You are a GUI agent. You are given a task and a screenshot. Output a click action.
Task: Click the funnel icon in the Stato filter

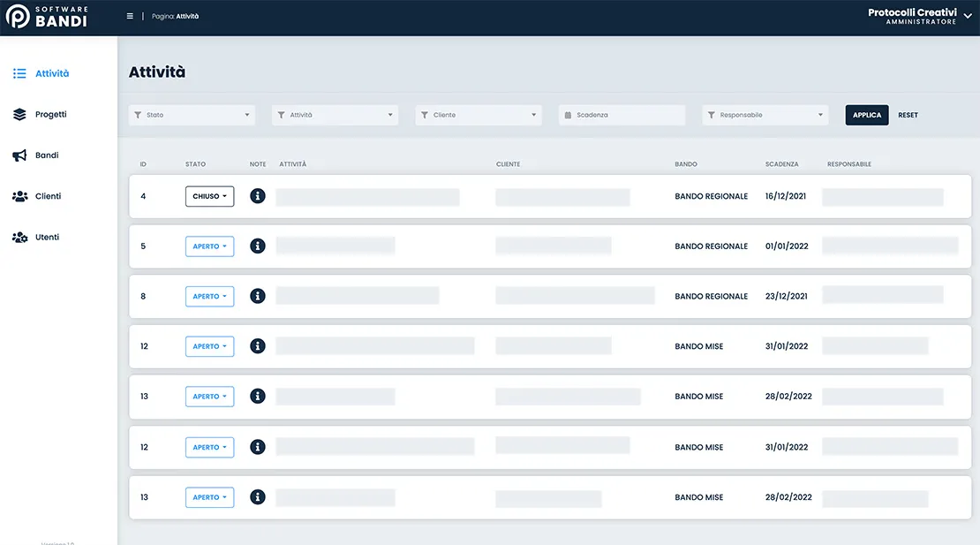pyautogui.click(x=138, y=115)
